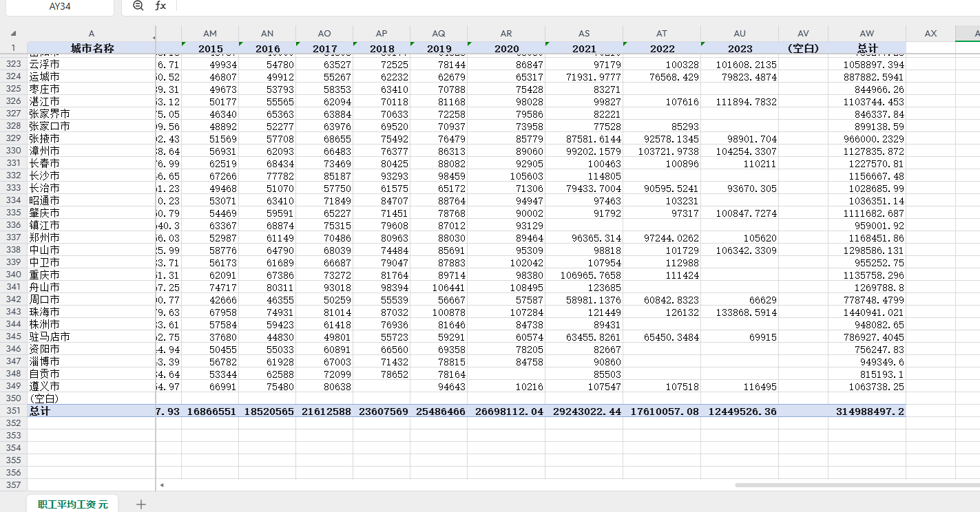The height and width of the screenshot is (512, 980).
Task: Click the 城市名称 header cell
Action: click(92, 48)
